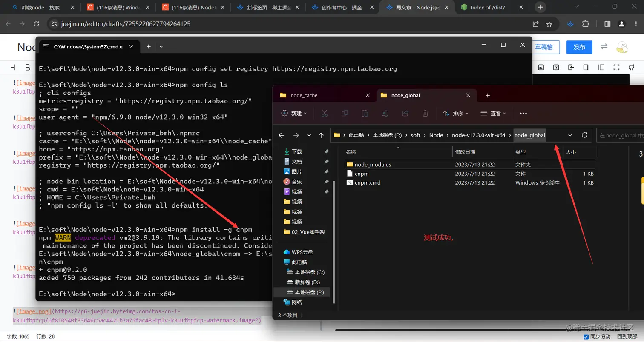
Task: Open the user avatar menu on Juejin
Action: (x=622, y=47)
